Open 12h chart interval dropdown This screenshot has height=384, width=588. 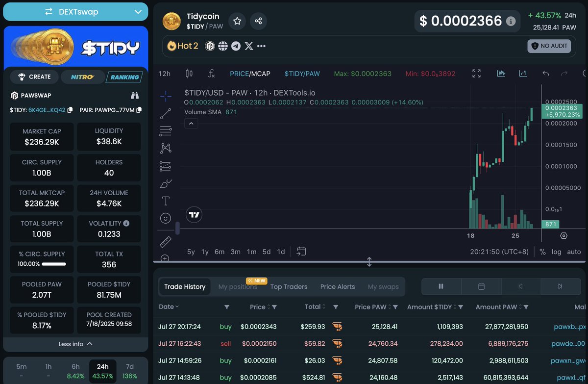[164, 74]
